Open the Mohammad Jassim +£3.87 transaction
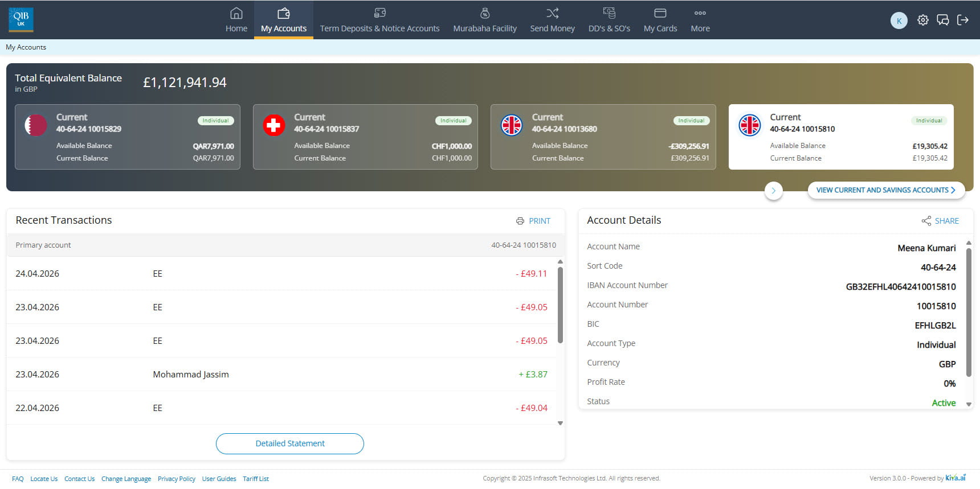The height and width of the screenshot is (489, 980). 281,375
